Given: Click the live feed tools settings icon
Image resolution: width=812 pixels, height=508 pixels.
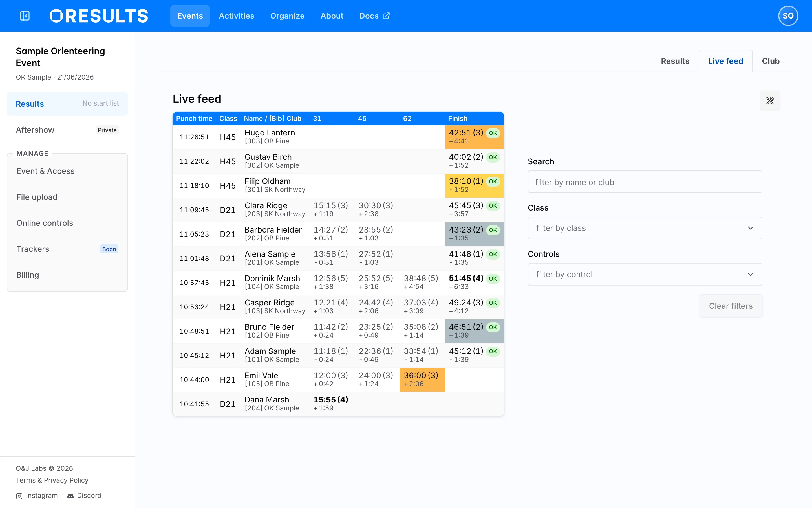Looking at the screenshot, I should (x=770, y=100).
